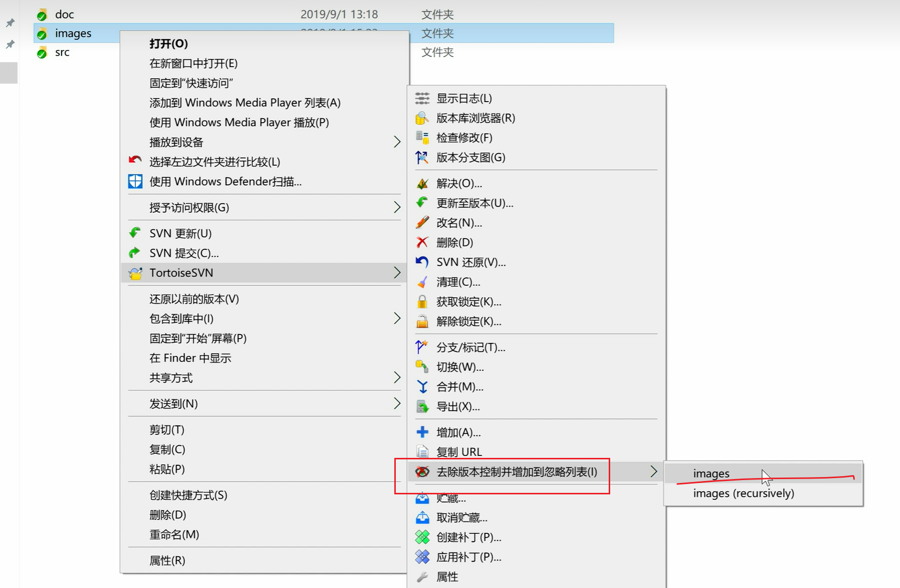Expand the 授予访问权限(G) submenu arrow
The image size is (900, 588).
coord(397,208)
